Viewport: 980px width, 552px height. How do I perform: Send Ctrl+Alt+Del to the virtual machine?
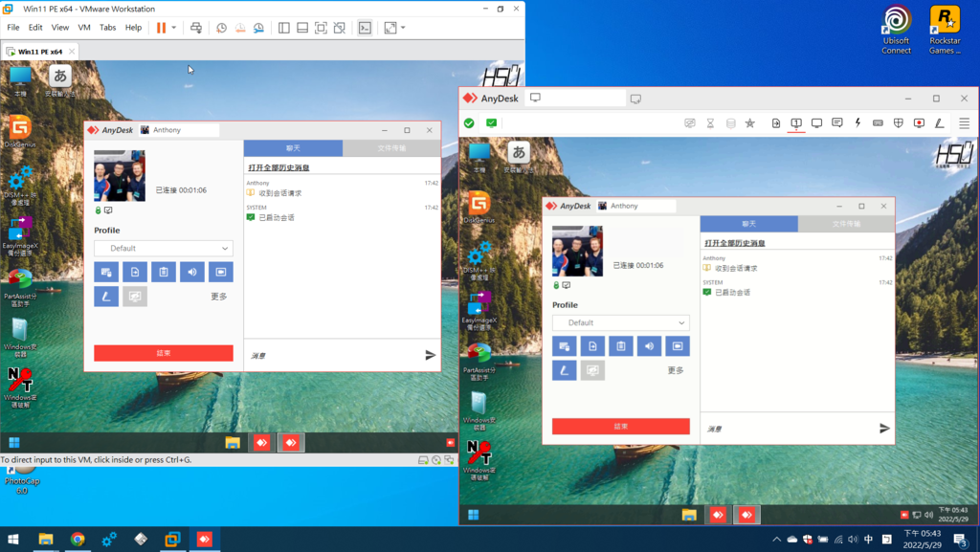click(195, 28)
